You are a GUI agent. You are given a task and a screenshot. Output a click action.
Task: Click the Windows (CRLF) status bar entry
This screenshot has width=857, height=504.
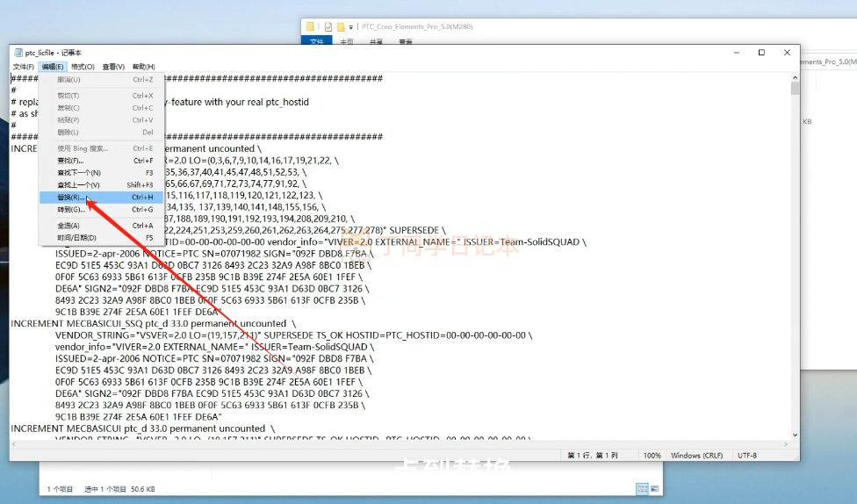click(697, 456)
